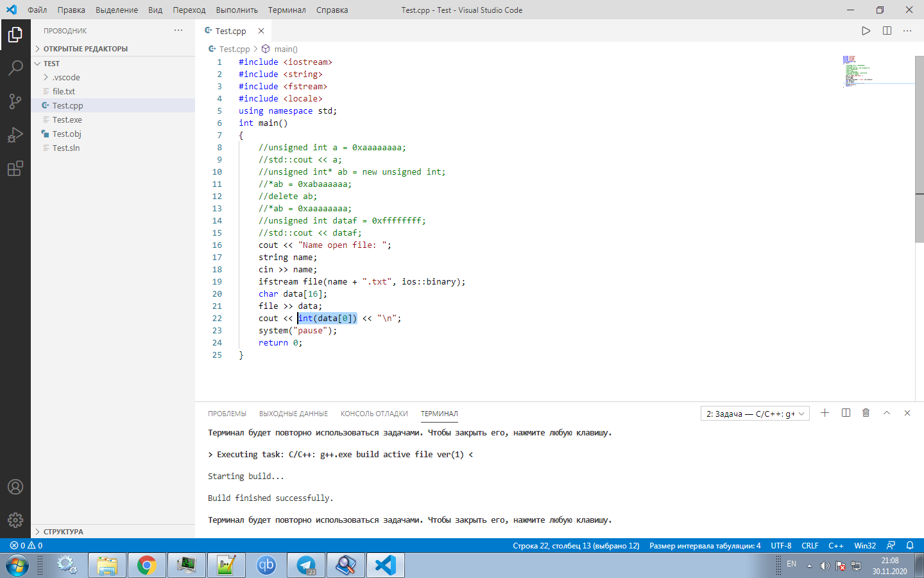Show hidden tray icons arrow
924x578 pixels.
(809, 566)
